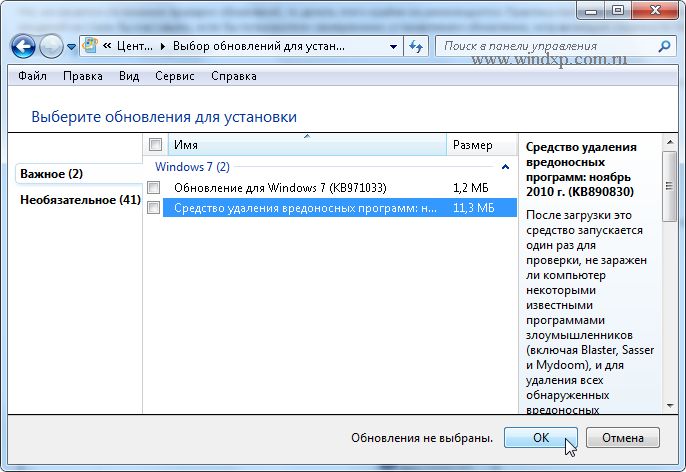Viewport: 686px width, 472px height.
Task: Select the Важное (2) category tab
Action: [79, 174]
